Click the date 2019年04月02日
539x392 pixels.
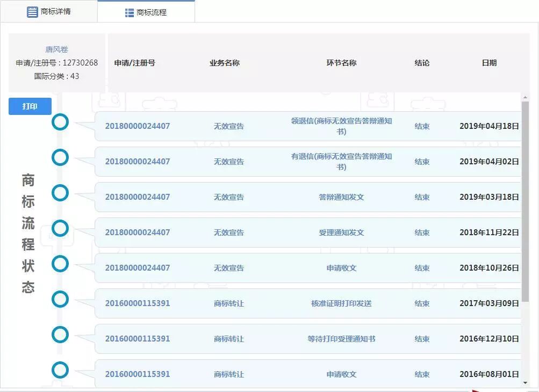click(489, 162)
